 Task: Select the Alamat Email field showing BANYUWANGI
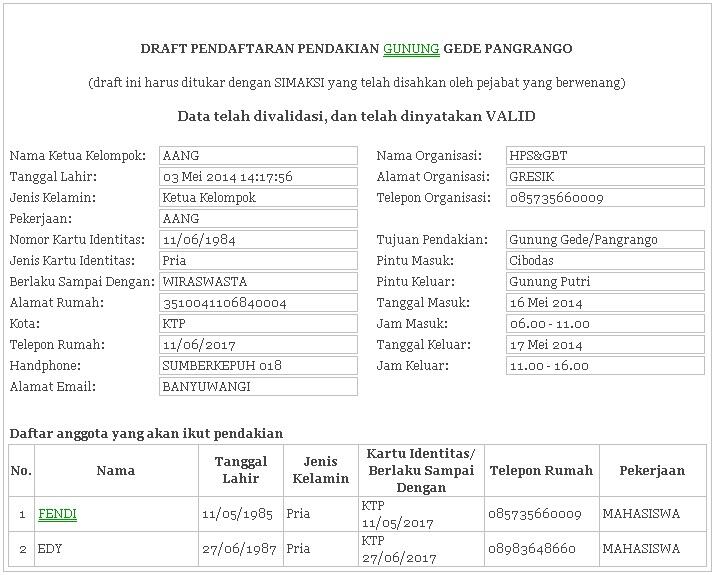coord(258,386)
